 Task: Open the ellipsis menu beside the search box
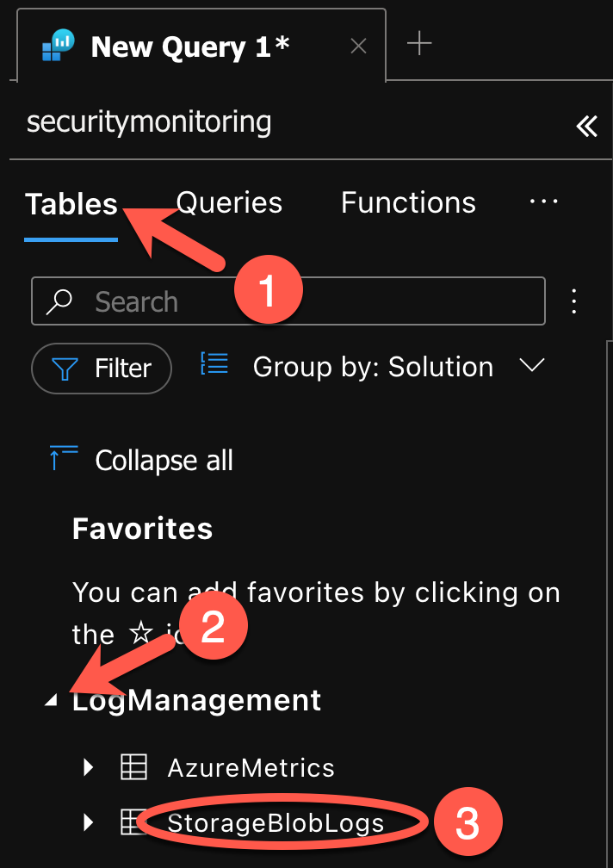[573, 301]
